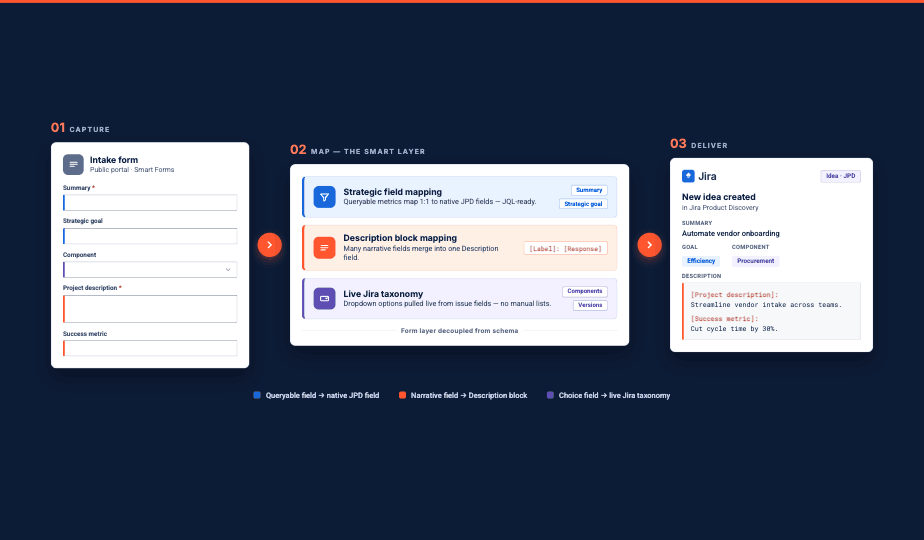Click the arrow between Map and Deliver
This screenshot has width=924, height=540.
coord(649,245)
